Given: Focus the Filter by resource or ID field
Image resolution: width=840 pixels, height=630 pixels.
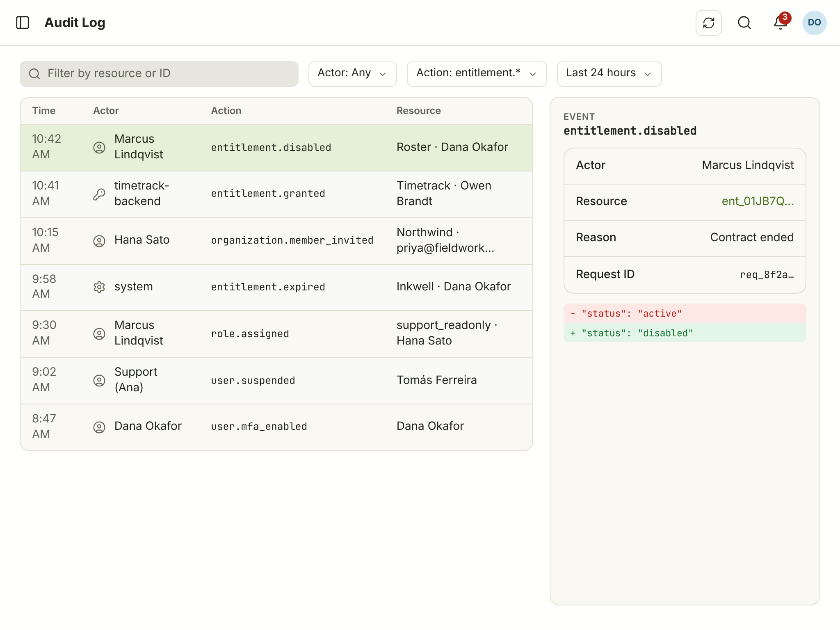Looking at the screenshot, I should (159, 74).
